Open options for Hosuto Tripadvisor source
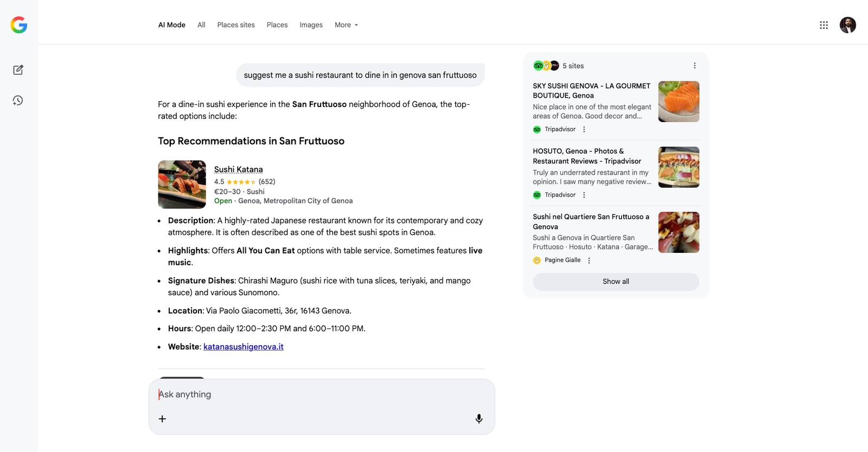This screenshot has width=868, height=452. (x=584, y=195)
